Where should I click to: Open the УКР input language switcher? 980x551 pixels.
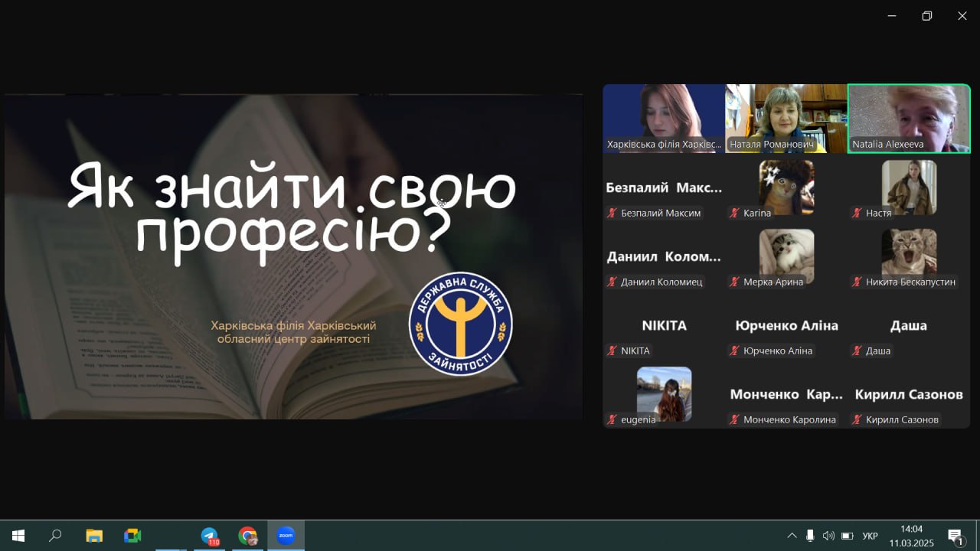pyautogui.click(x=870, y=536)
